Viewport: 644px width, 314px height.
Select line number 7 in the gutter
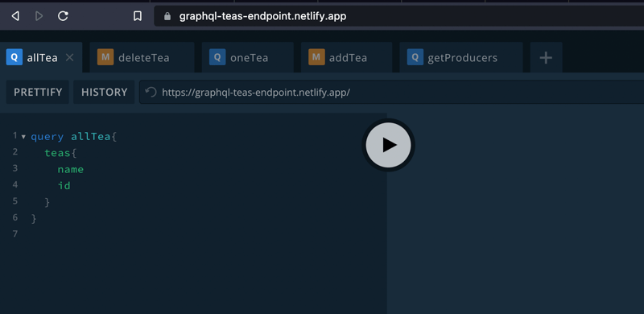[15, 233]
